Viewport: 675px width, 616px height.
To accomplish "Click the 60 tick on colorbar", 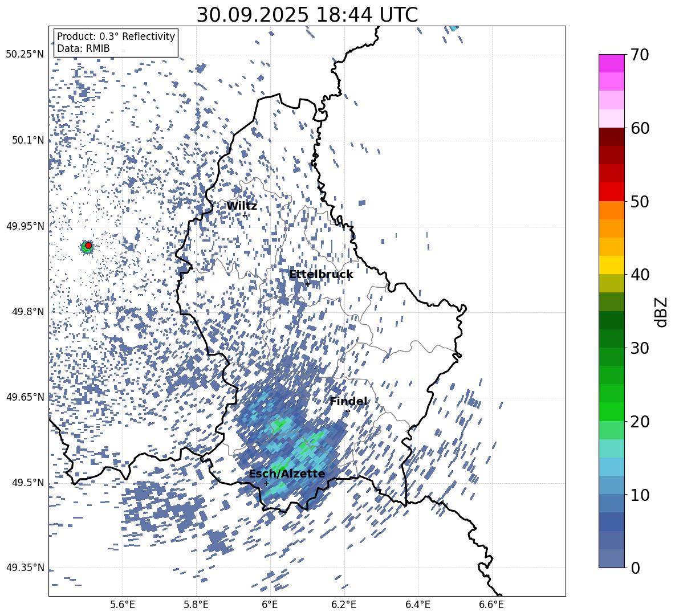I will click(639, 128).
